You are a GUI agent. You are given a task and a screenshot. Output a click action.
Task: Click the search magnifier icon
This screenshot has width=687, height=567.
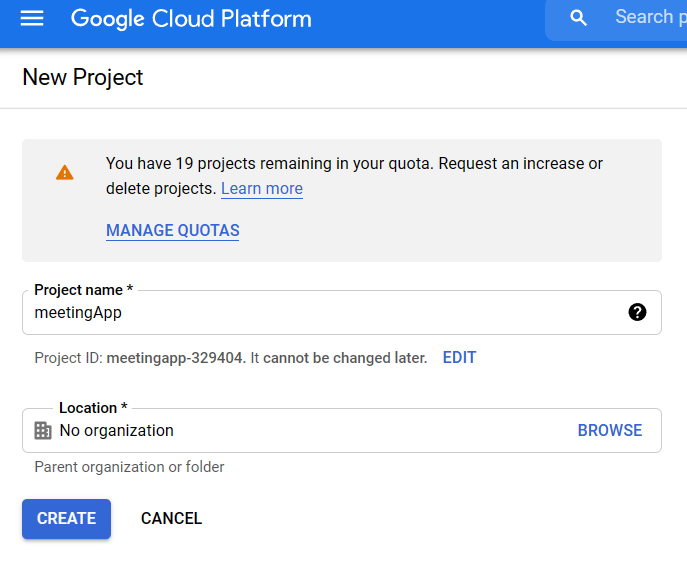click(x=578, y=18)
